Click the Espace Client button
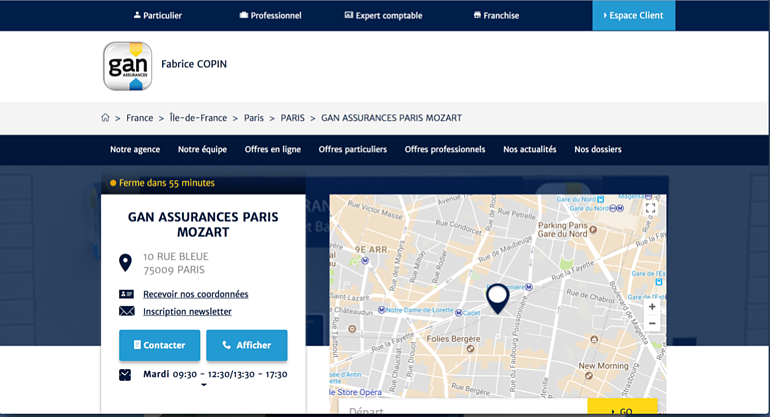The image size is (770, 417). tap(633, 15)
